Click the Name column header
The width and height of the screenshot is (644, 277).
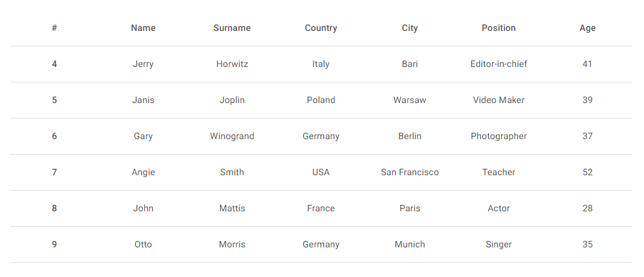(143, 28)
